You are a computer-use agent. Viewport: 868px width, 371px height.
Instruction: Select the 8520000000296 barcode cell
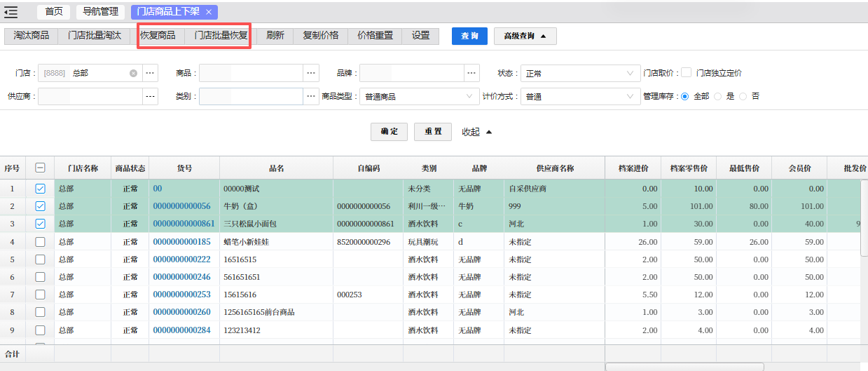coord(368,242)
